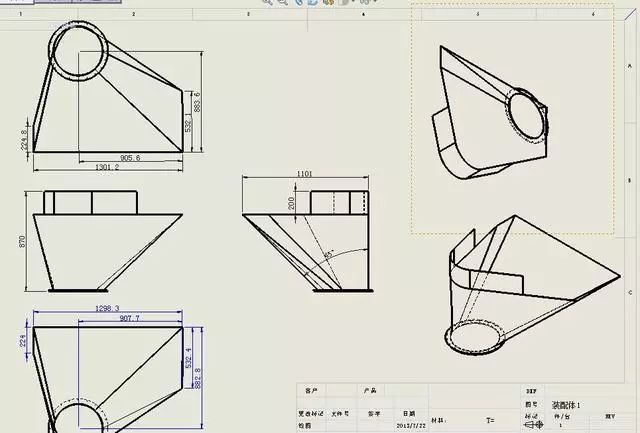
Task: Click the 1298.3 dimension in bottom-left view
Action: [x=106, y=309]
